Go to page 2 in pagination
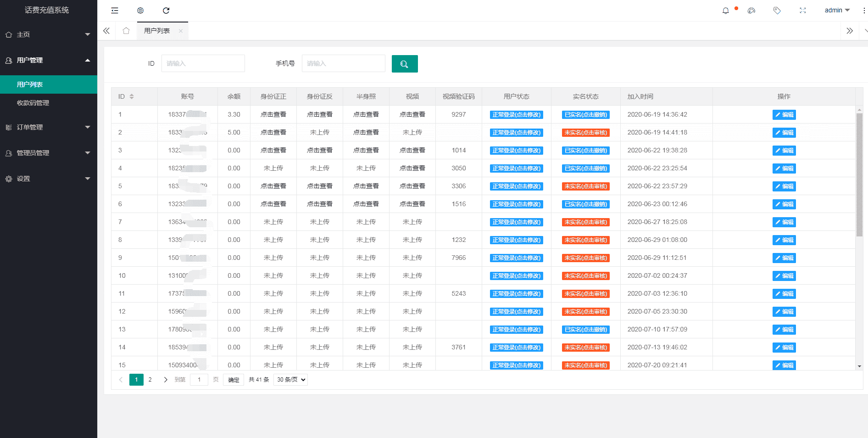The width and height of the screenshot is (868, 438). point(150,380)
